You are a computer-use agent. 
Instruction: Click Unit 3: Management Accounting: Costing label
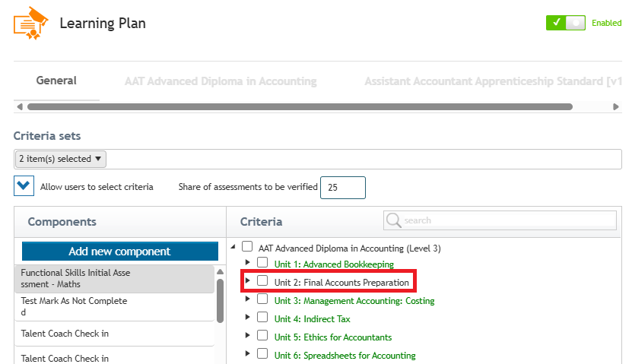tap(354, 301)
